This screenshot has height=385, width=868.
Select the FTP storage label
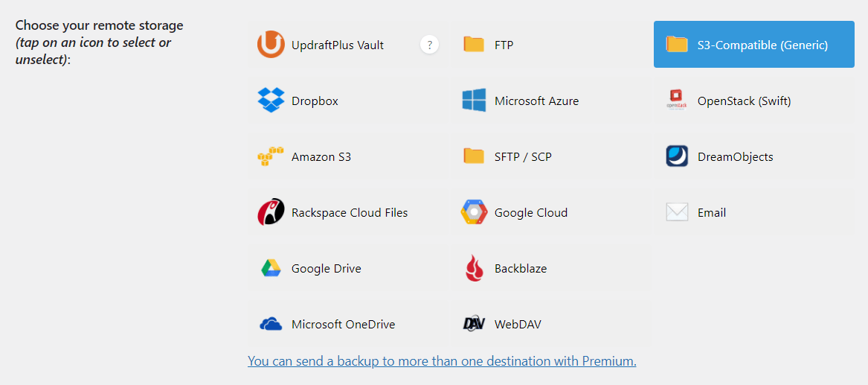(504, 45)
